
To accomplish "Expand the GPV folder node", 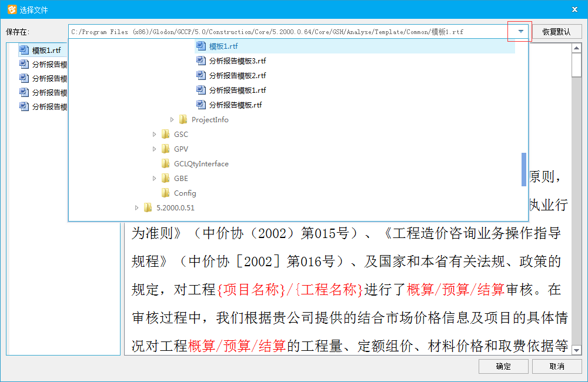I will [155, 149].
